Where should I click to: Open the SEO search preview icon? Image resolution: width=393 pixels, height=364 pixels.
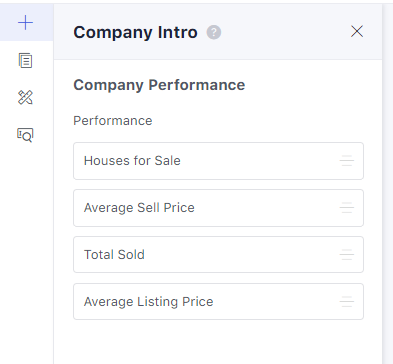point(25,135)
